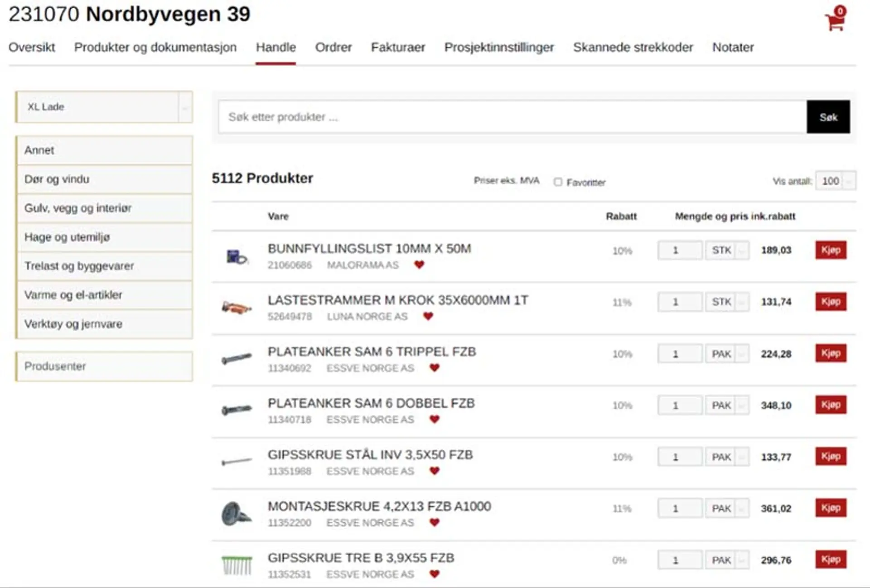The height and width of the screenshot is (588, 870).
Task: Click the product search input field
Action: coord(512,117)
